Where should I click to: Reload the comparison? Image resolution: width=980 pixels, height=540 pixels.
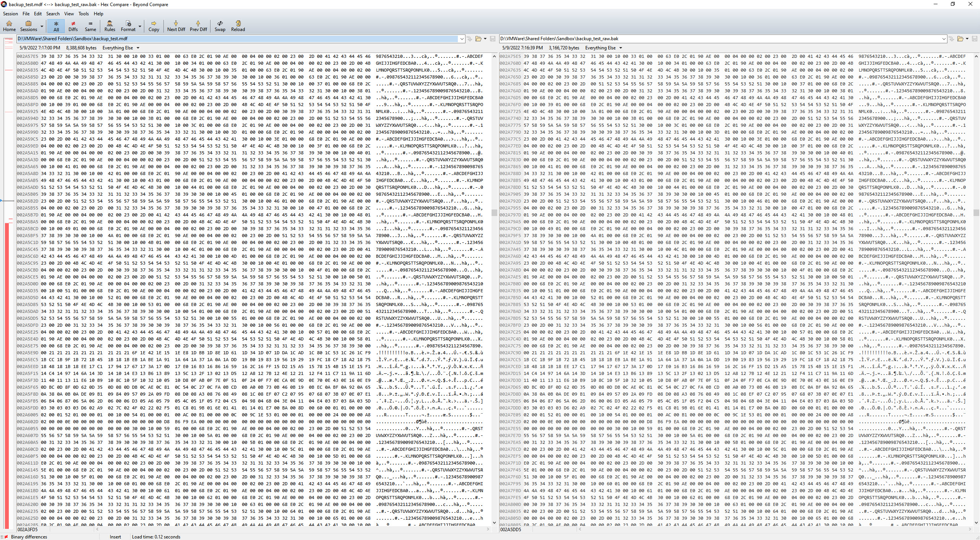[238, 26]
